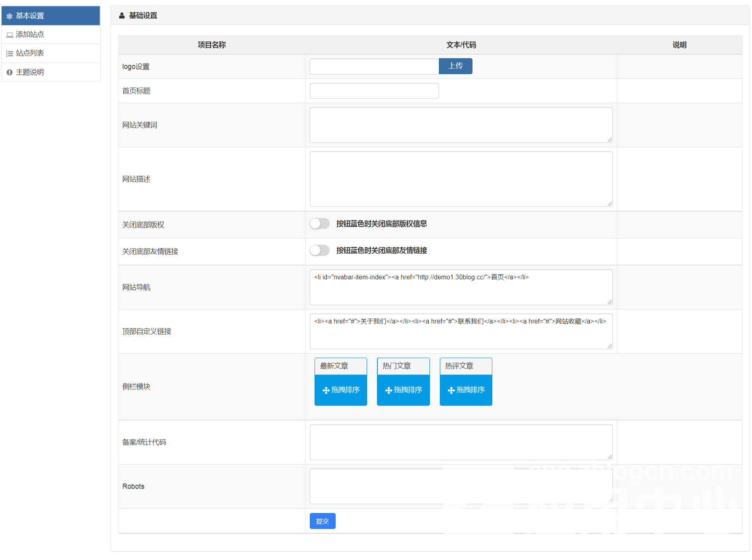This screenshot has width=752, height=560.
Task: Click move icon in 最新文章 module
Action: 326,390
